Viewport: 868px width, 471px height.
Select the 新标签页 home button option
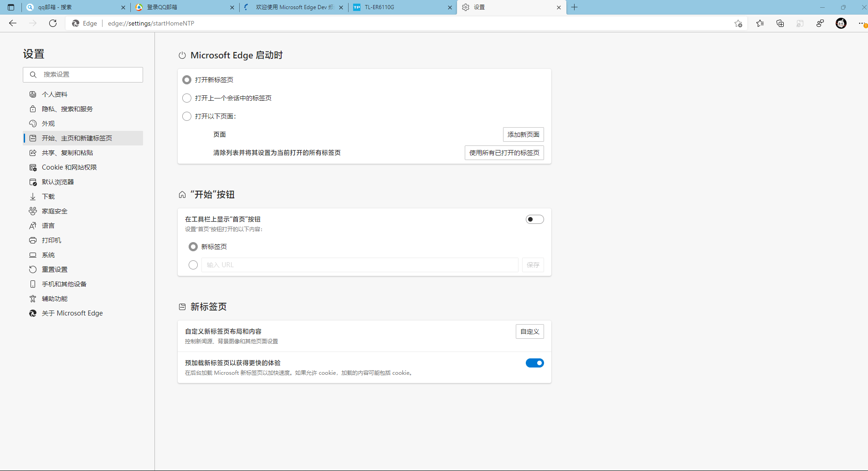click(193, 247)
